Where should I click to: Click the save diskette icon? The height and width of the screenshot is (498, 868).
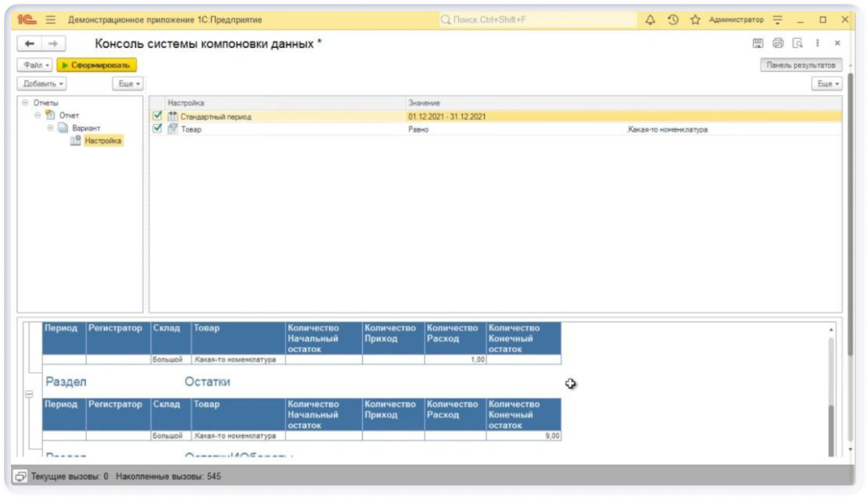[x=758, y=43]
